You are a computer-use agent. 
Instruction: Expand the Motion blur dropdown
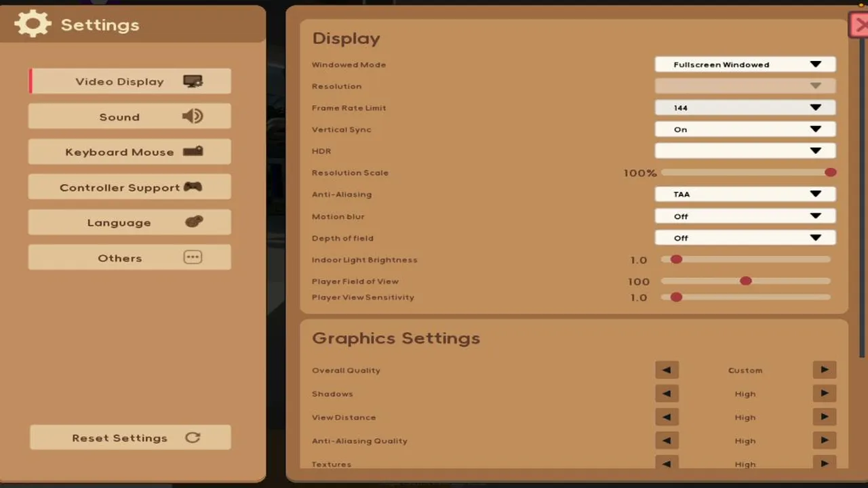pyautogui.click(x=745, y=216)
